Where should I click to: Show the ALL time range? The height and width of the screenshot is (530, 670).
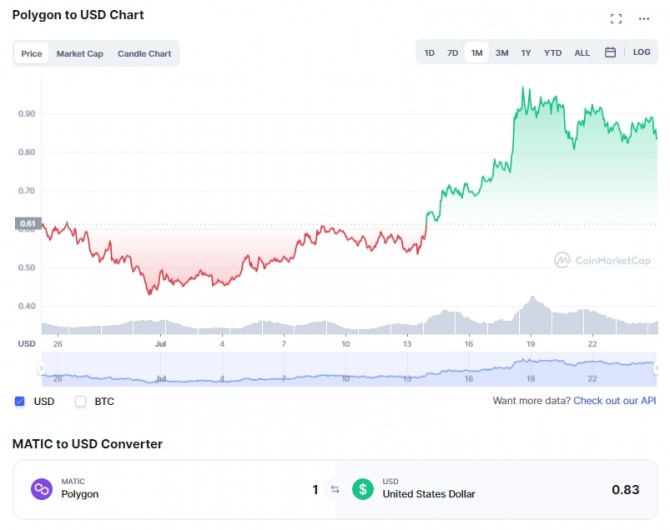tap(582, 53)
